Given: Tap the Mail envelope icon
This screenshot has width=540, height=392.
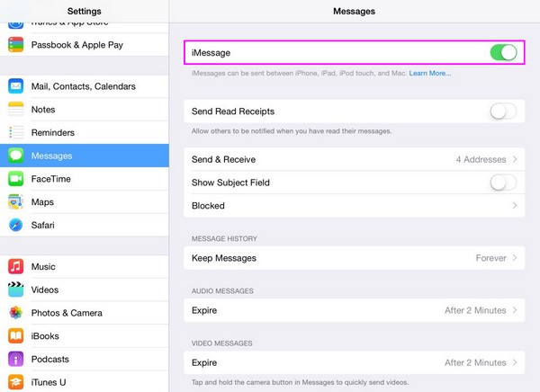Looking at the screenshot, I should pos(16,86).
